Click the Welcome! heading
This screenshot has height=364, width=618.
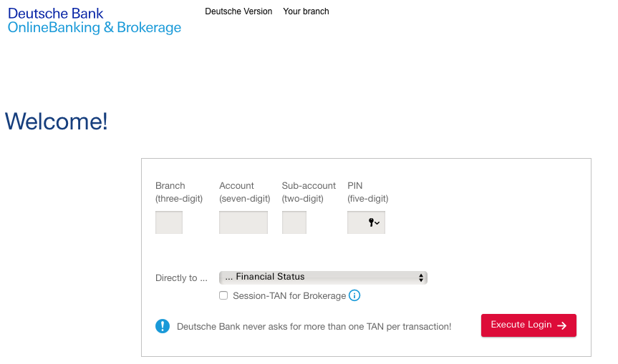(56, 121)
